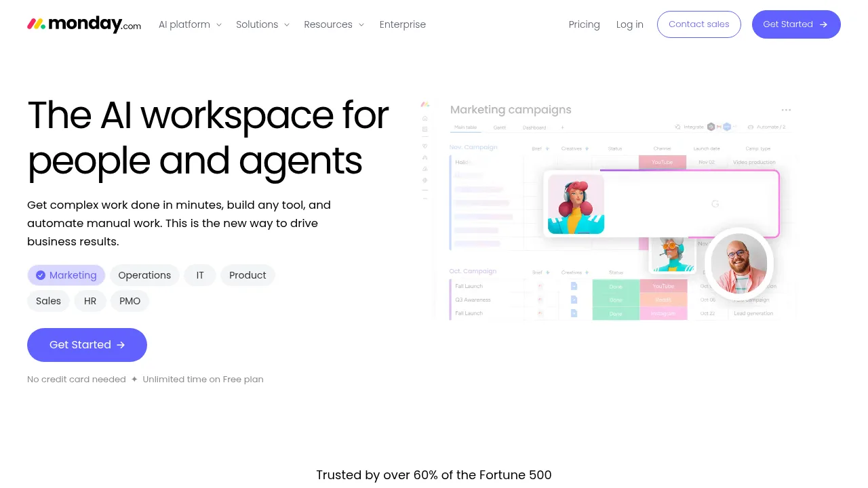Go to Pricing
This screenshot has width=868, height=488.
click(x=585, y=24)
